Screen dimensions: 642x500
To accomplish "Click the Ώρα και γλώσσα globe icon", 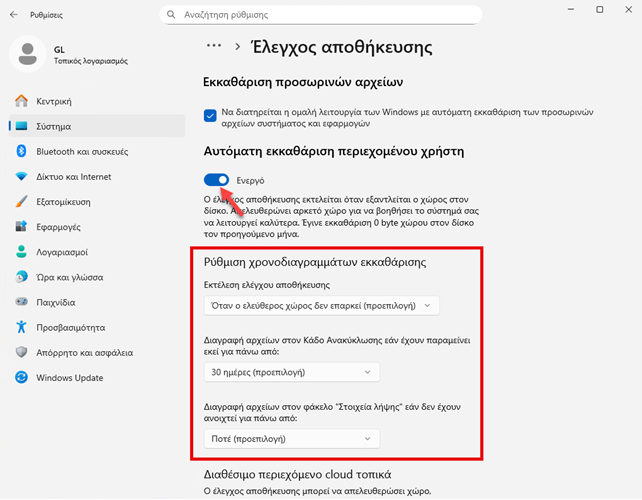I will coord(21,277).
